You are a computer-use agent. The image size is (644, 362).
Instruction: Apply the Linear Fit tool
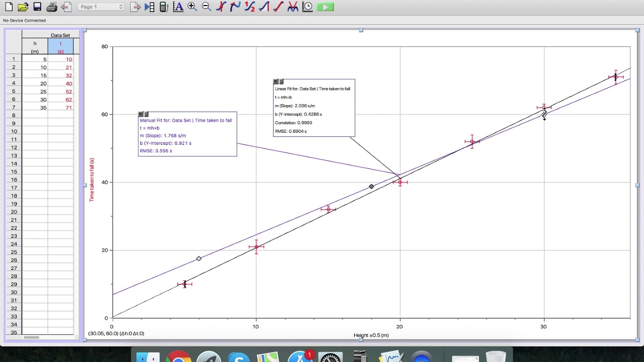[278, 7]
